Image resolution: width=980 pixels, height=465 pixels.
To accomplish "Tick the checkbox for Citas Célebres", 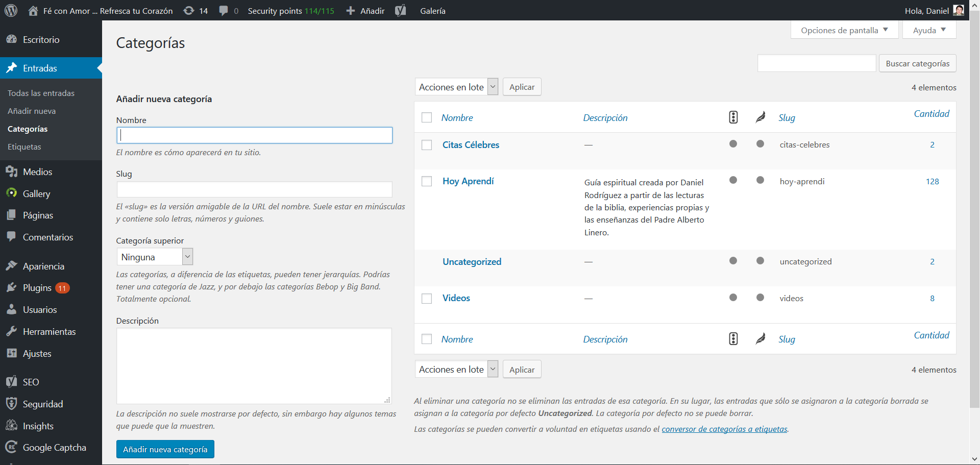I will point(427,145).
